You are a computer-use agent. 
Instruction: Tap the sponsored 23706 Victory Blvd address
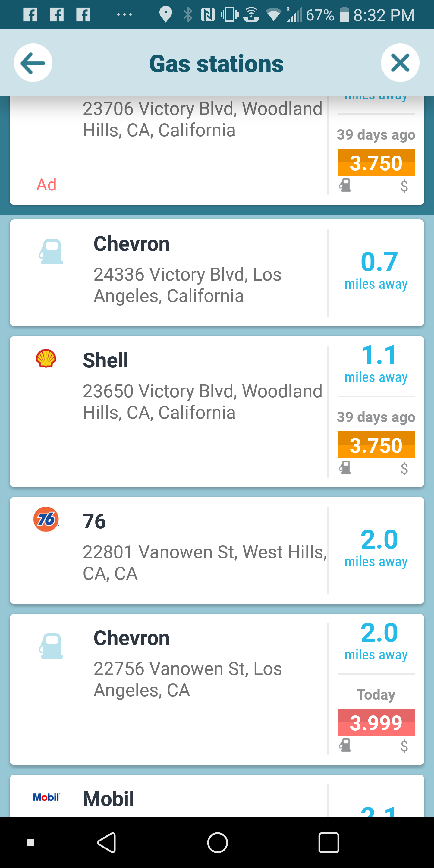(x=203, y=119)
